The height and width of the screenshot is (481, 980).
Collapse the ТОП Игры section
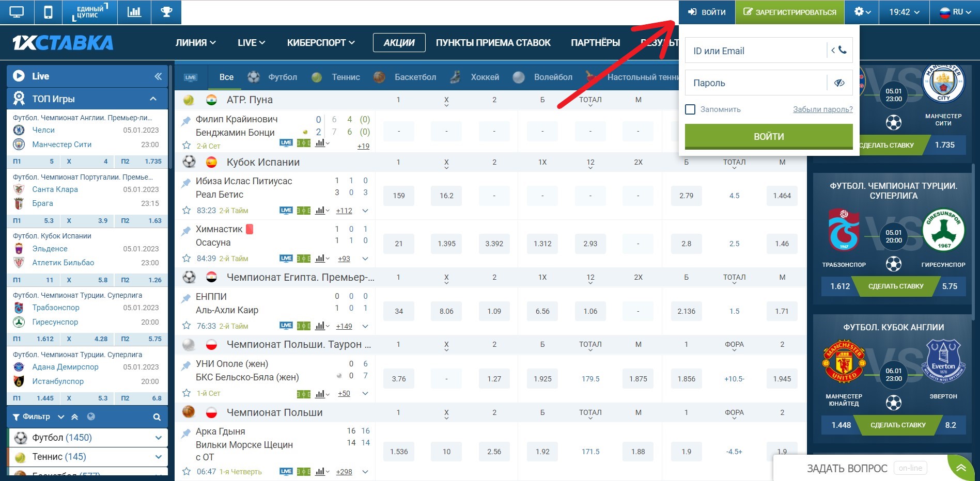pyautogui.click(x=153, y=99)
